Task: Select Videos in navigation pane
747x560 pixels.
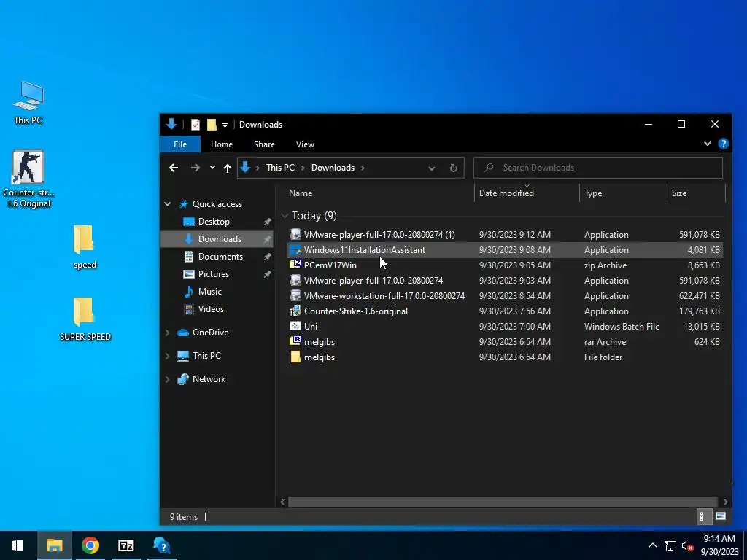Action: tap(211, 309)
